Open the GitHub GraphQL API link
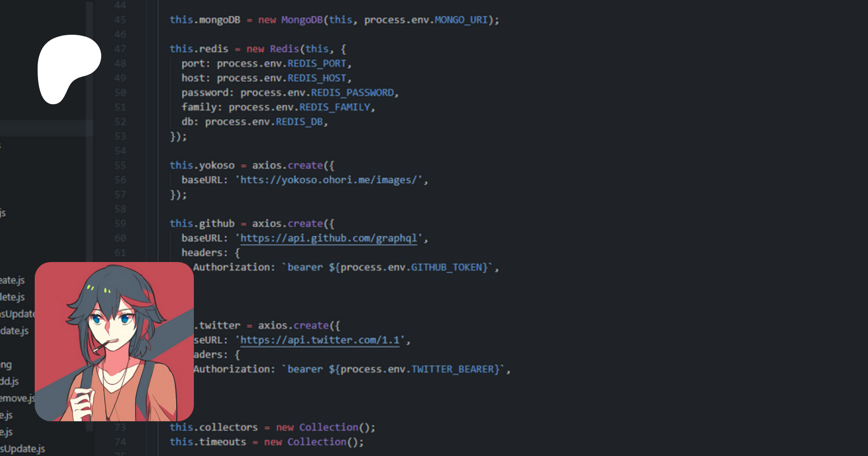Viewport: 868px width, 456px height. [x=328, y=238]
